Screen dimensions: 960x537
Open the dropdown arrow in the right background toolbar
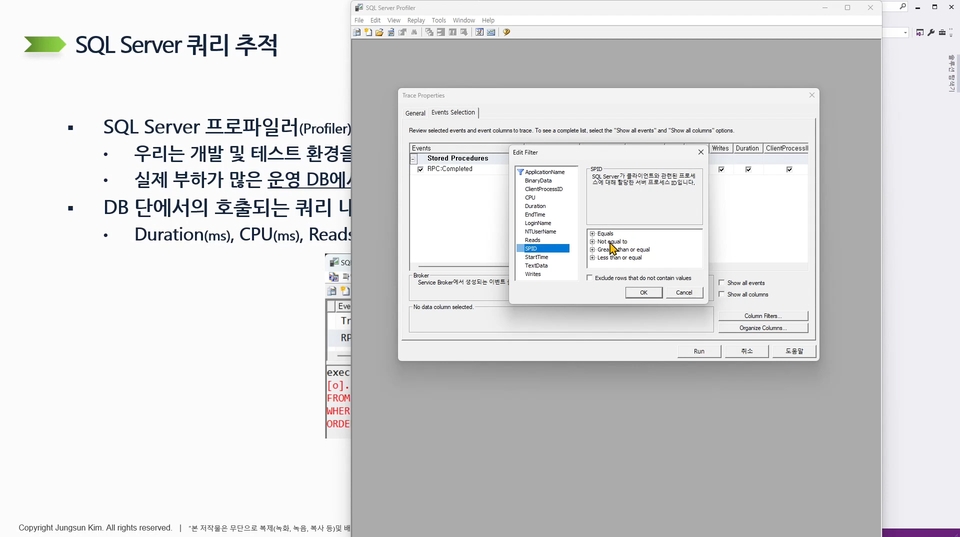tap(905, 32)
